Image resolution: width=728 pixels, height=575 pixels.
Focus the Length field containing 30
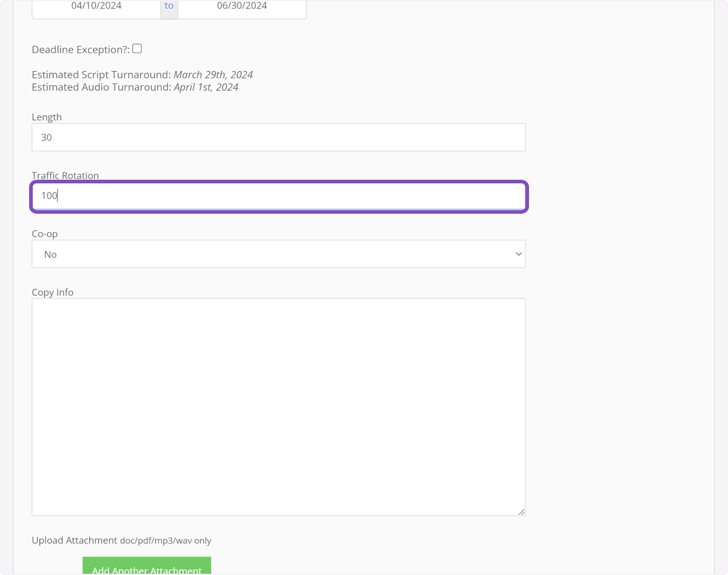pos(278,137)
